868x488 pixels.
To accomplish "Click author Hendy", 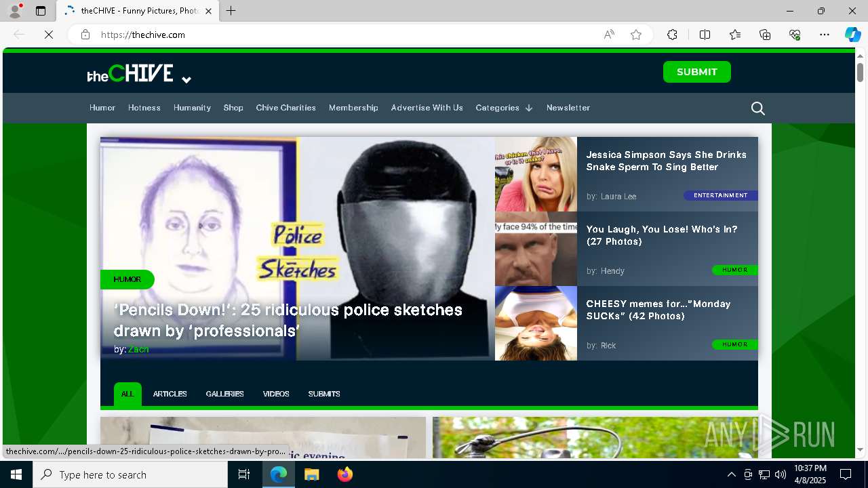I will pyautogui.click(x=612, y=271).
